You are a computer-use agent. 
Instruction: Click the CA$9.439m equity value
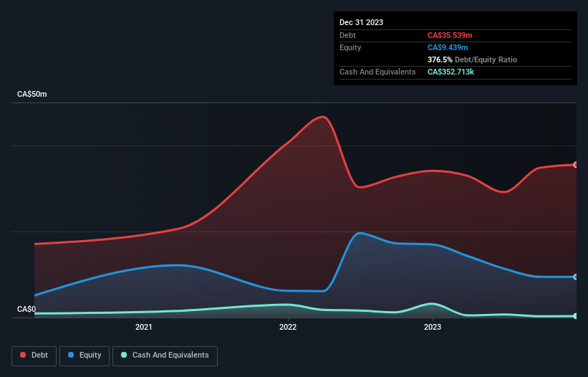pos(448,47)
